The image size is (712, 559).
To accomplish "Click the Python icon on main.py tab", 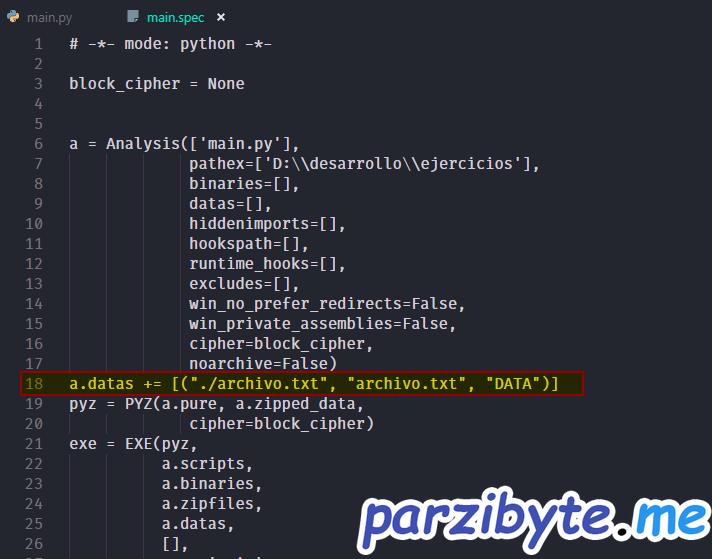I will tap(12, 18).
